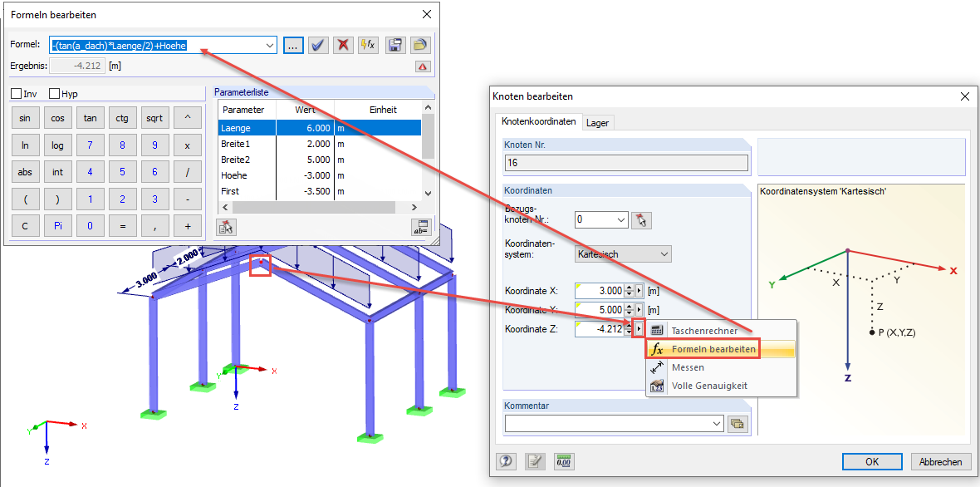Select the First parameter row

pos(320,191)
